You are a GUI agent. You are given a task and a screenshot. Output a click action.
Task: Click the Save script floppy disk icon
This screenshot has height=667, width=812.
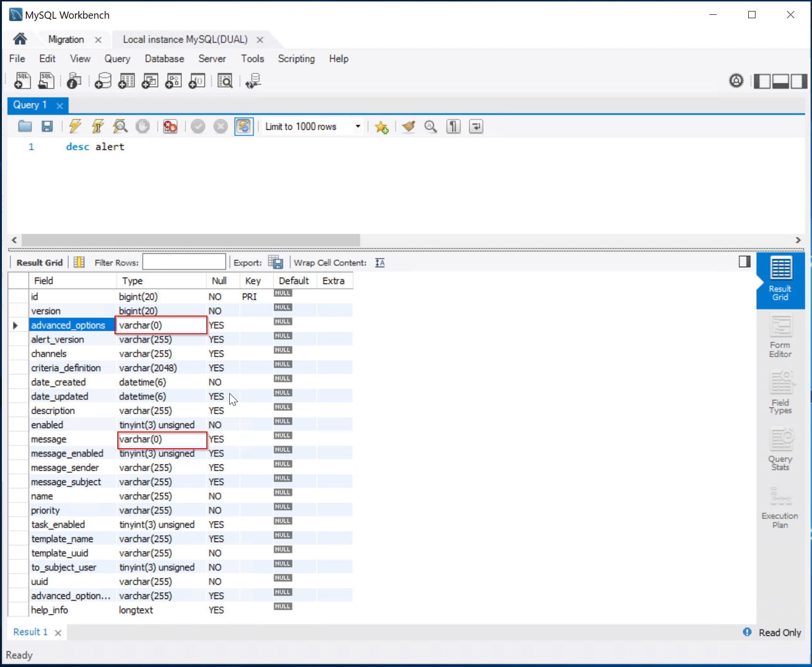click(47, 126)
